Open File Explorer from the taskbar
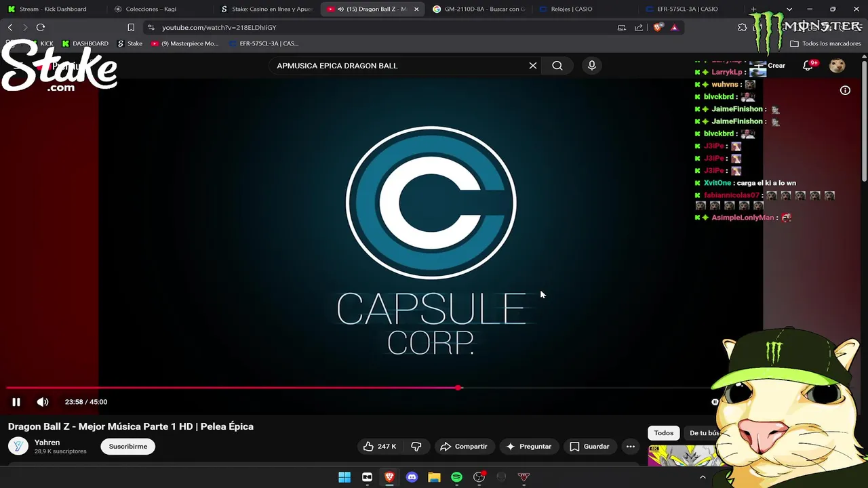The height and width of the screenshot is (488, 868). (434, 477)
